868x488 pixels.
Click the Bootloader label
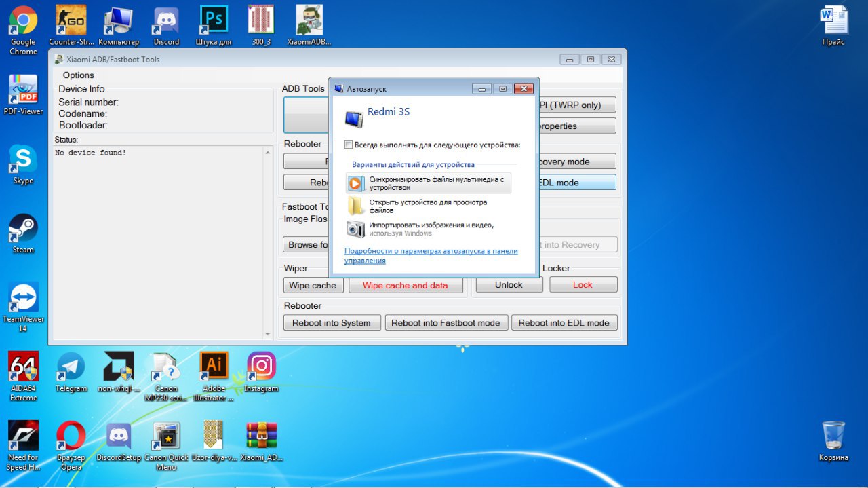coord(83,126)
